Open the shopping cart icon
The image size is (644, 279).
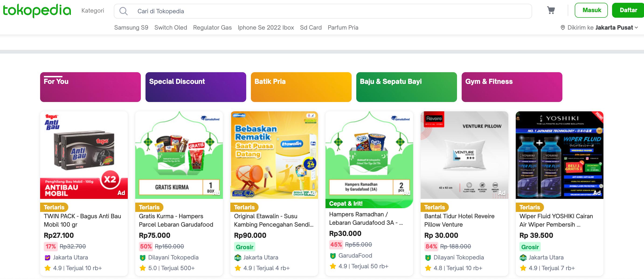pyautogui.click(x=551, y=10)
